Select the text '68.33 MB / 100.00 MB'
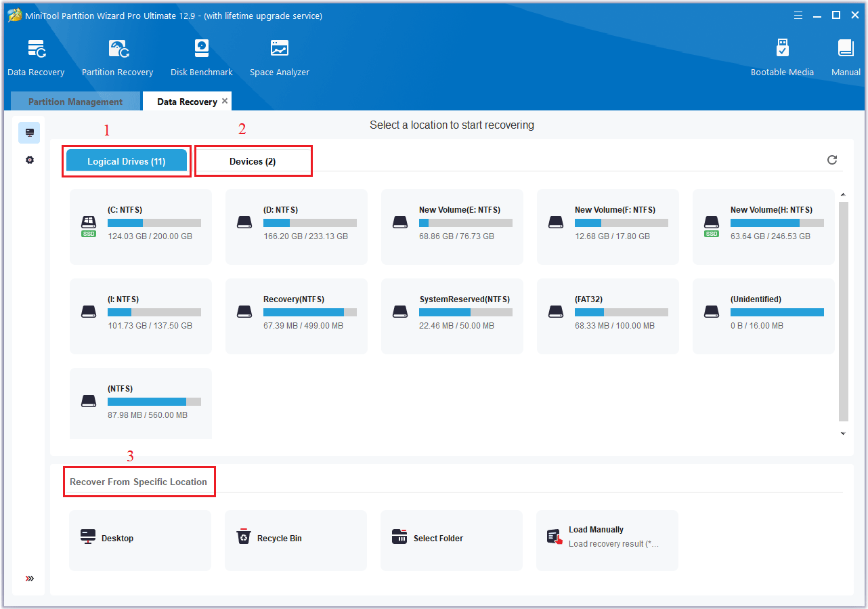Screen dimensions: 868x609 coord(615,326)
